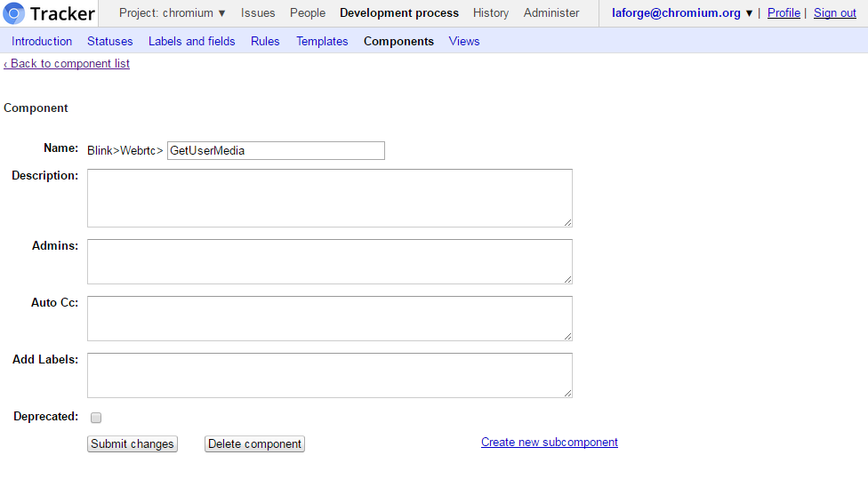The height and width of the screenshot is (479, 868).
Task: Open the Issues menu item
Action: (x=258, y=12)
